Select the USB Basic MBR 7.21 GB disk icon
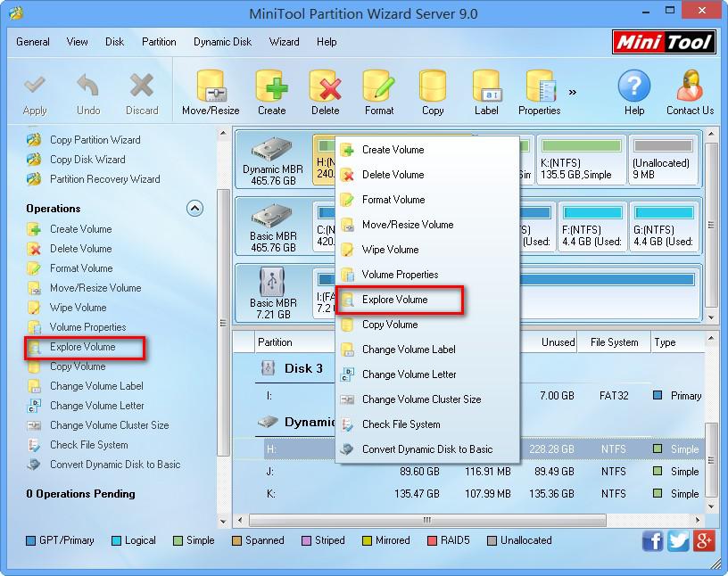Screen dimensions: 728x576 (272, 282)
